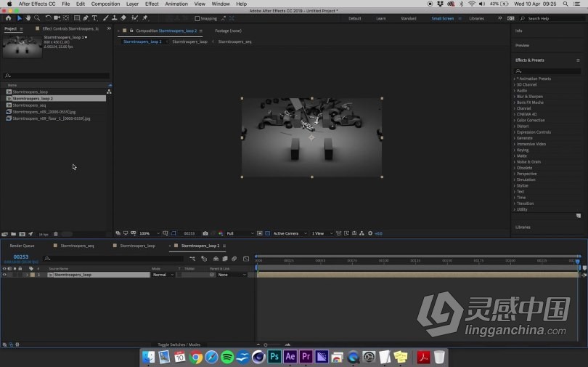The height and width of the screenshot is (367, 588).
Task: Open the channel and color management icon
Action: click(x=221, y=233)
